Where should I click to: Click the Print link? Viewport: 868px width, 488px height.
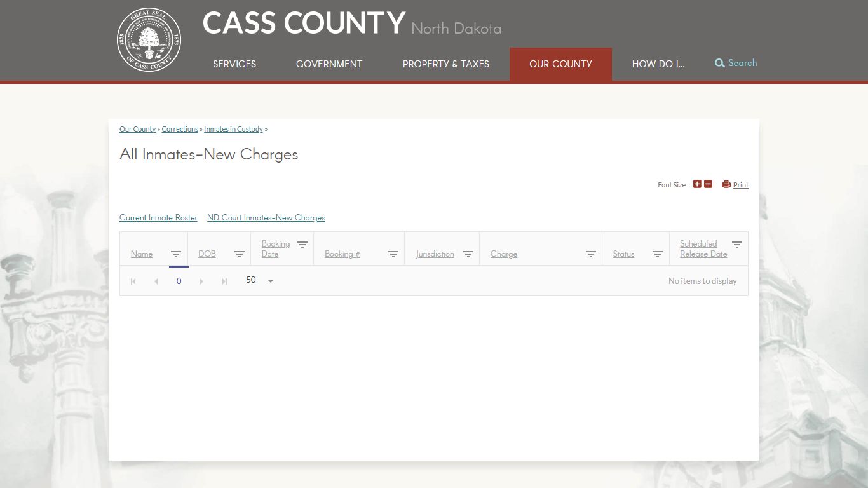(x=741, y=185)
